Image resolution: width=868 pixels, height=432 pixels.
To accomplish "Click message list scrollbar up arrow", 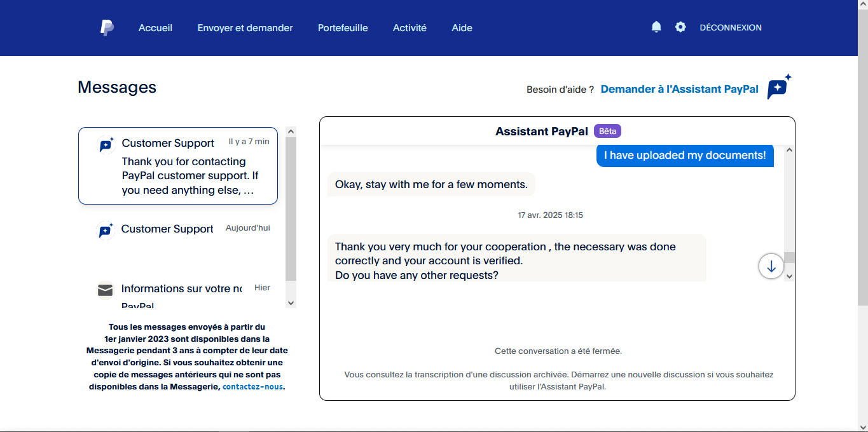I will pos(291,132).
